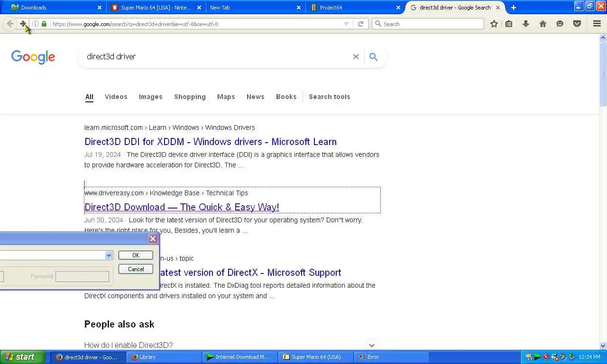This screenshot has width=607, height=364.
Task: Go to Firefox home page icon
Action: click(x=543, y=24)
